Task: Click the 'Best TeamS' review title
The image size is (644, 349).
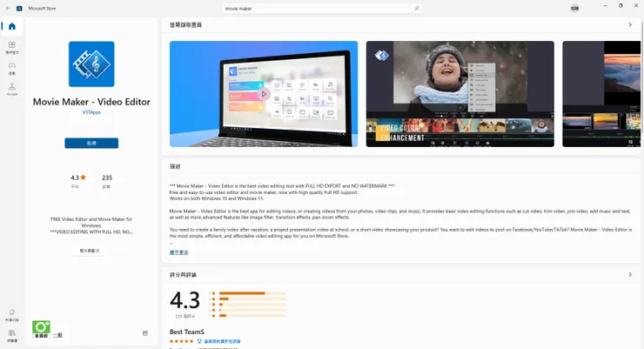Action: pyautogui.click(x=187, y=332)
